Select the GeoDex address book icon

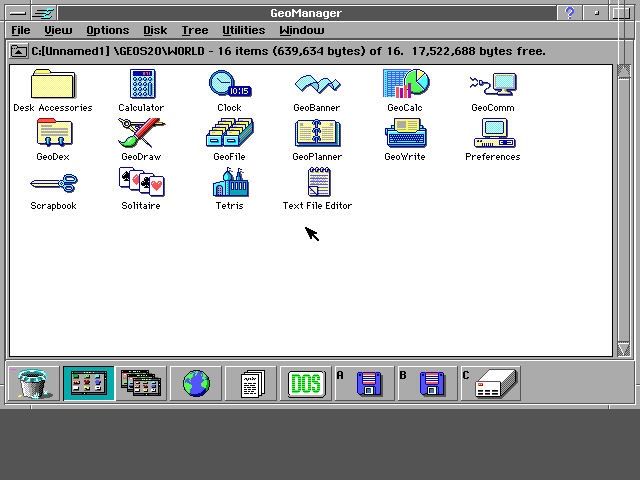click(x=53, y=133)
